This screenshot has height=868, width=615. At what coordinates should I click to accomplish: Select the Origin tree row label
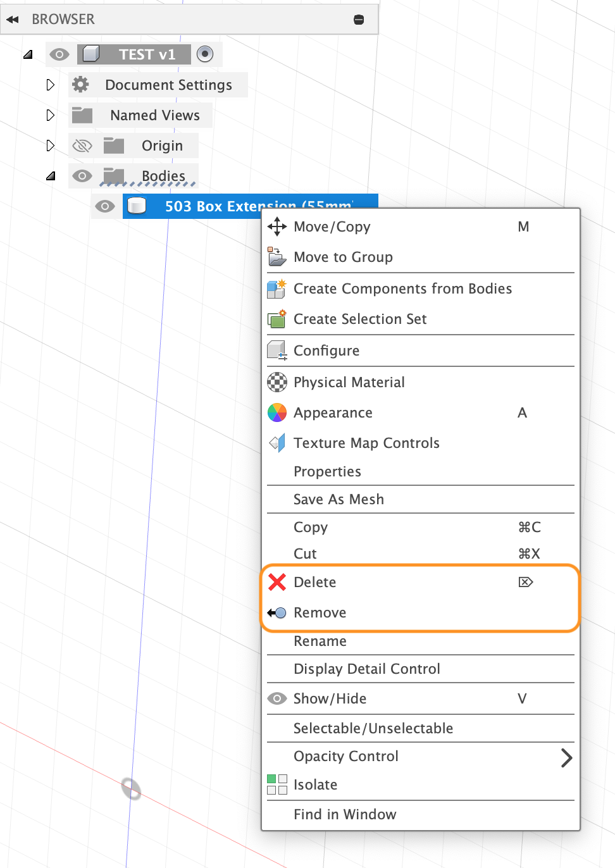[162, 146]
